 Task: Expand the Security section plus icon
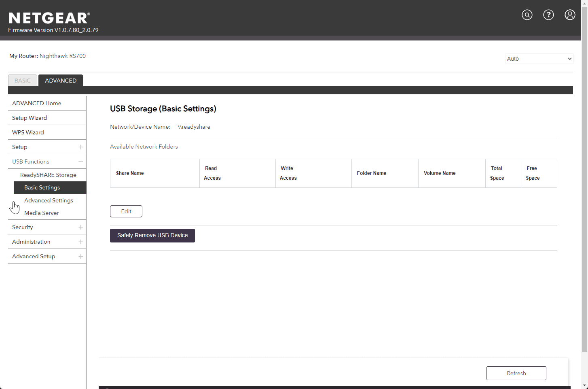click(x=80, y=227)
